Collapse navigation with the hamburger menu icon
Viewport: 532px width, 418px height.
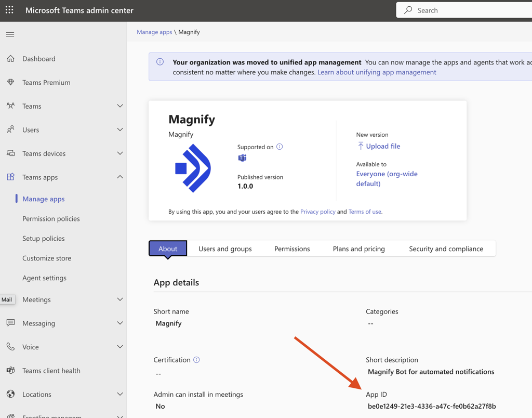pyautogui.click(x=10, y=34)
